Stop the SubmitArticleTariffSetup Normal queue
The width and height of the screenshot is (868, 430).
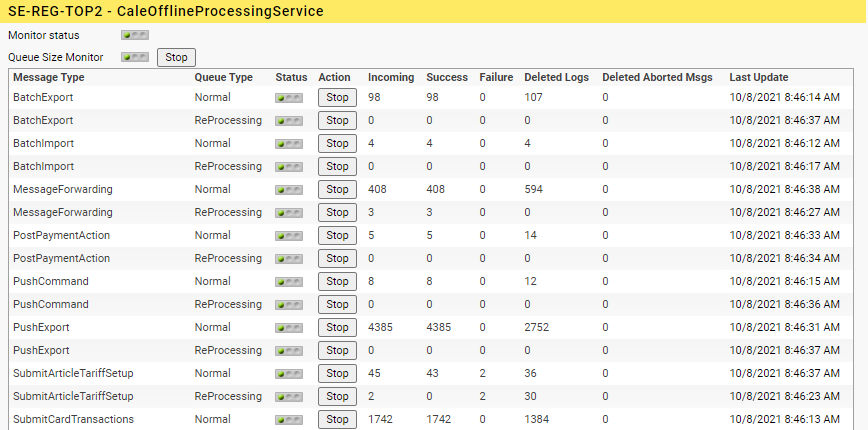pyautogui.click(x=337, y=374)
